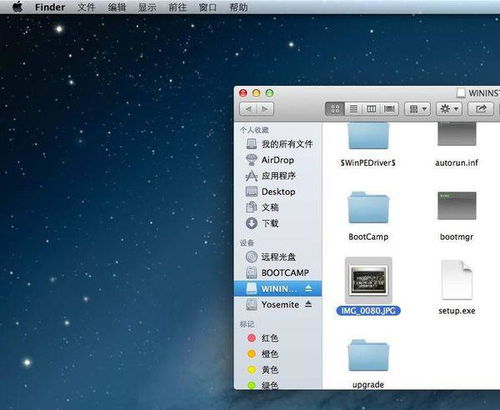Open the 窗口 menu

click(x=208, y=7)
